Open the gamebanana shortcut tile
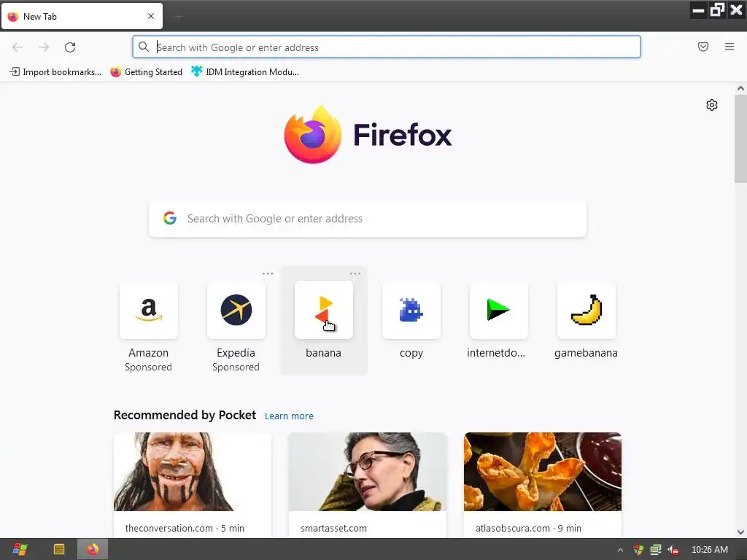 [x=587, y=311]
